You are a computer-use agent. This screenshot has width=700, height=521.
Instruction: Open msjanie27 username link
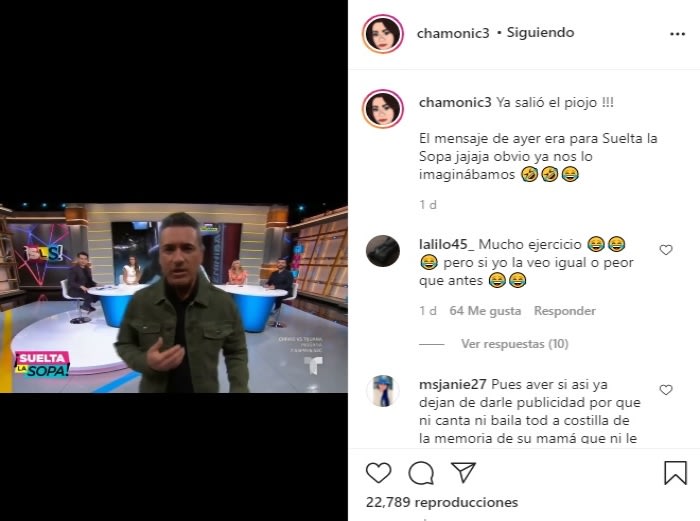(453, 384)
